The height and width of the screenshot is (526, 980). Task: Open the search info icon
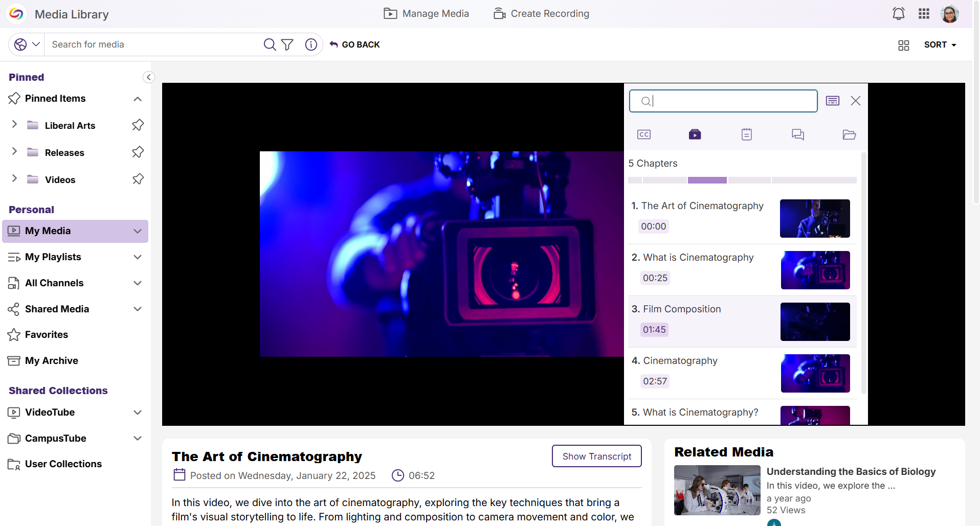(x=311, y=44)
